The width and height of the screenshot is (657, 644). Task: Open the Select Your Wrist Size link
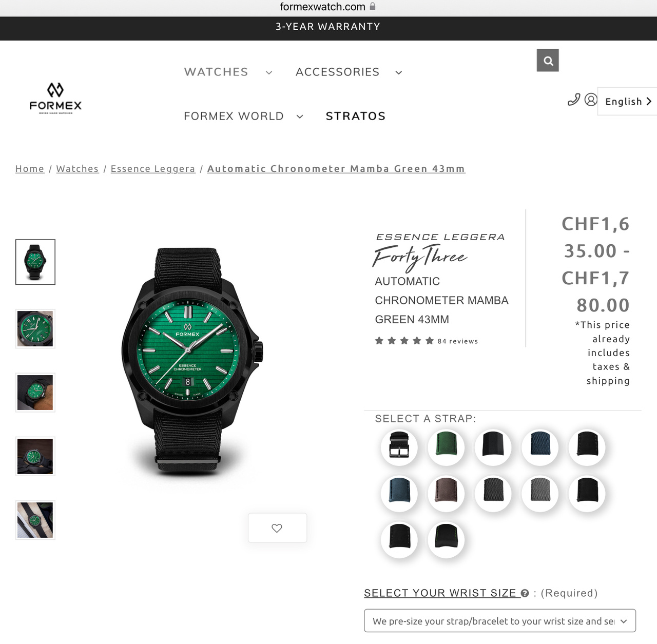click(x=440, y=593)
